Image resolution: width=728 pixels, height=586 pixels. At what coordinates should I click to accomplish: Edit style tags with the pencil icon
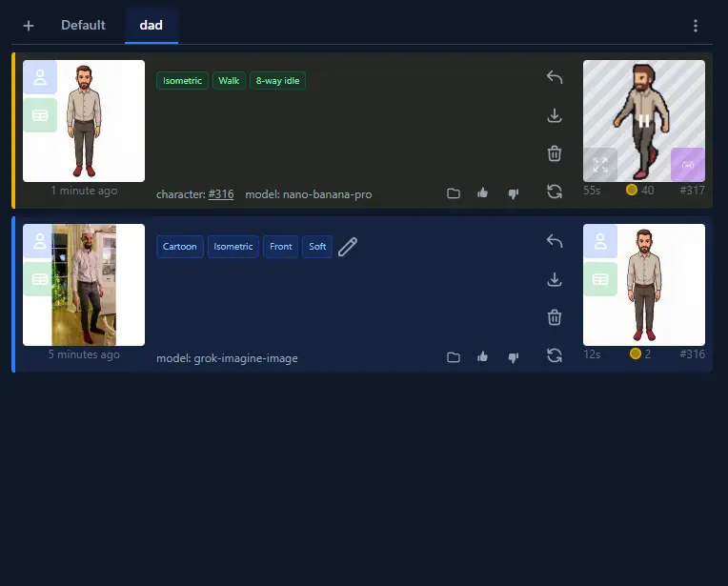click(x=348, y=247)
